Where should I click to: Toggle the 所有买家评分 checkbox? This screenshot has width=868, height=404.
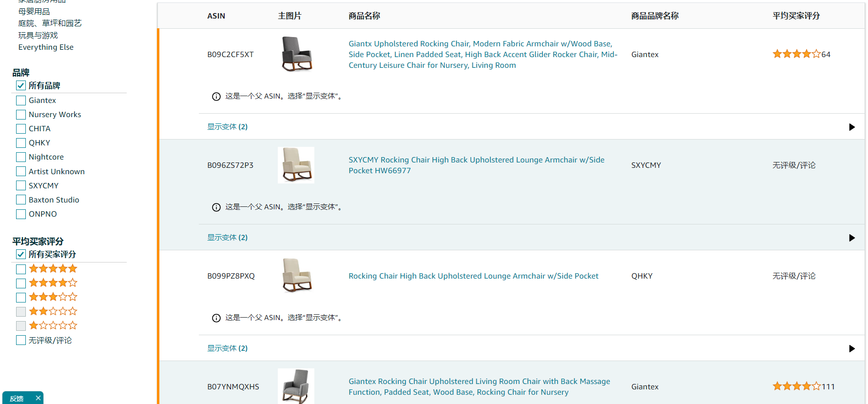tap(21, 254)
